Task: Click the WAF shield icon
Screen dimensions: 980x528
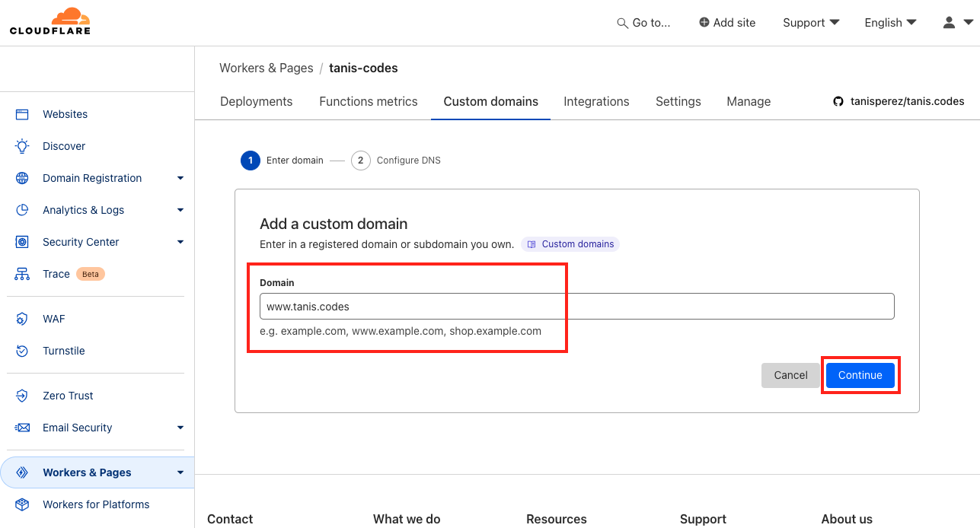Action: tap(22, 319)
